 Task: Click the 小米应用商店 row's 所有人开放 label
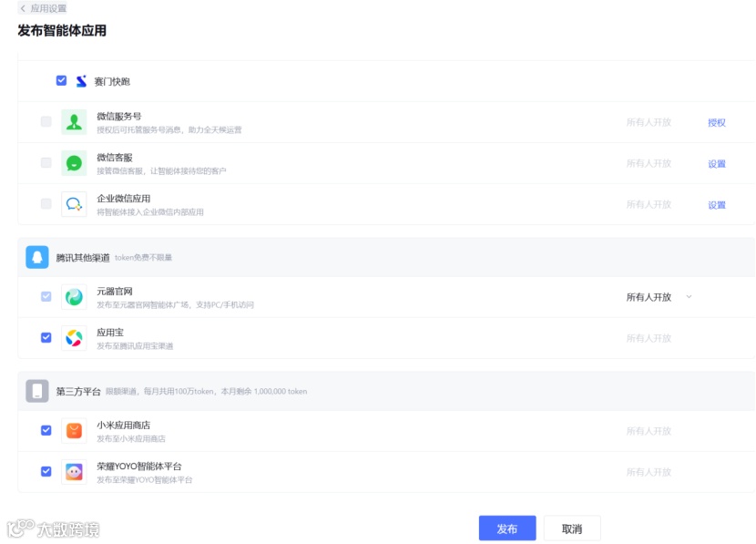[649, 431]
